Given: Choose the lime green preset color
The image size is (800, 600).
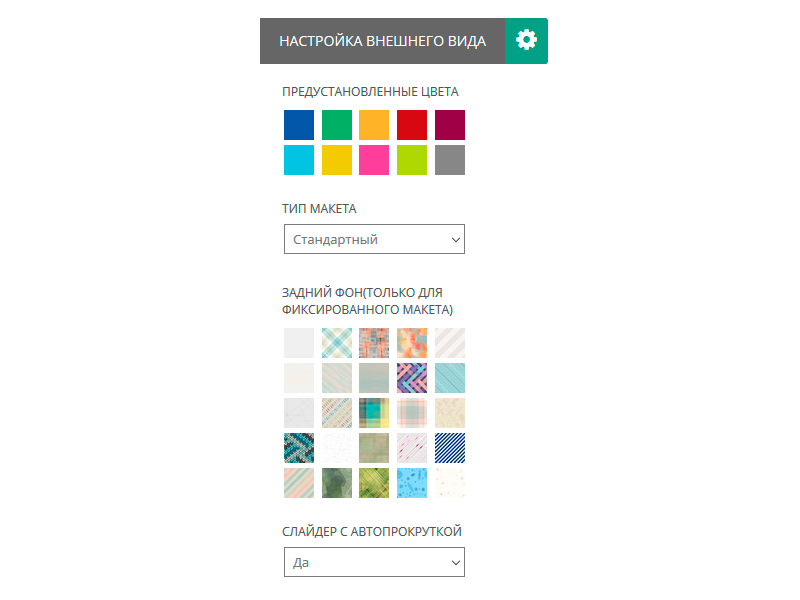Looking at the screenshot, I should click(x=412, y=160).
